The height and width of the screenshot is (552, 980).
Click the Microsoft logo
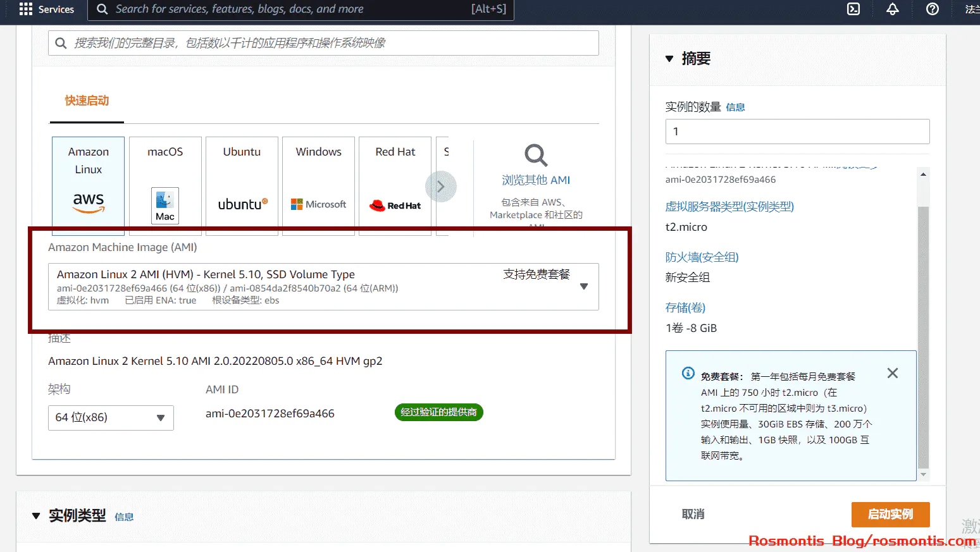click(318, 204)
